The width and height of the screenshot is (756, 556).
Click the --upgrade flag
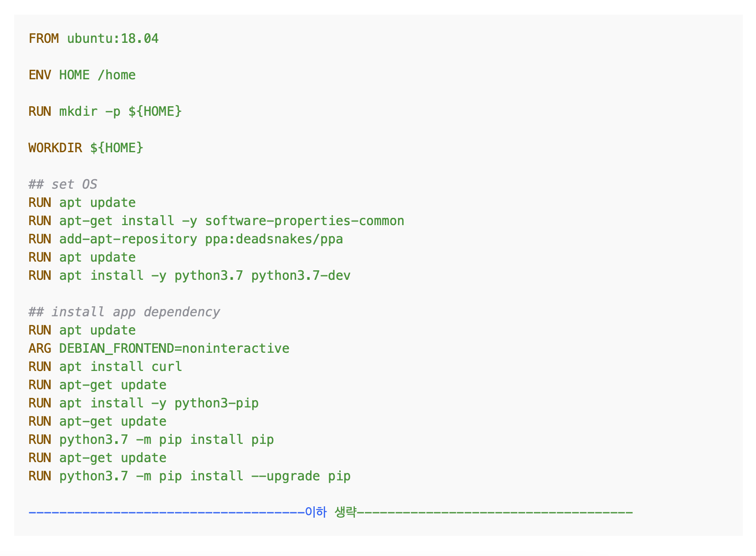coord(286,476)
